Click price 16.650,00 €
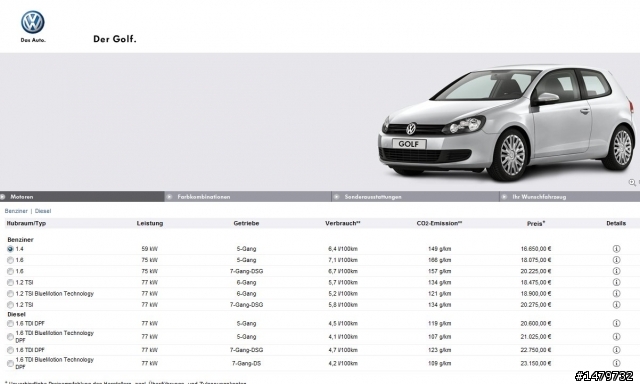640x384 pixels. click(536, 249)
